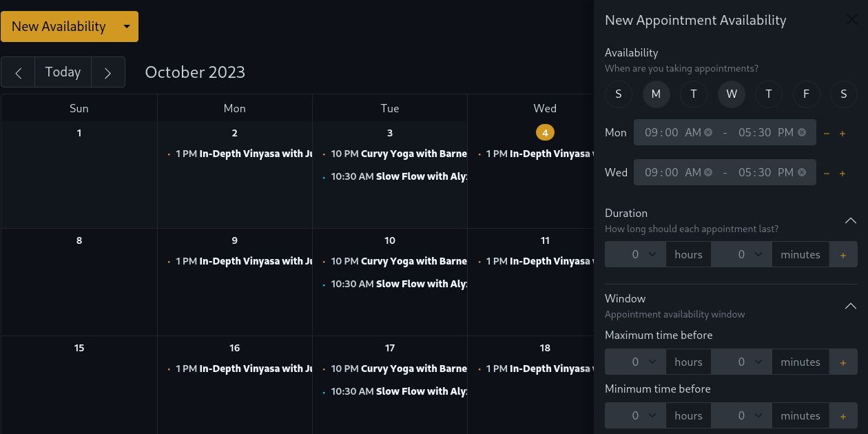Clear the Monday start time 09:00 AM
Viewport: 868px width, 434px height.
click(x=708, y=132)
